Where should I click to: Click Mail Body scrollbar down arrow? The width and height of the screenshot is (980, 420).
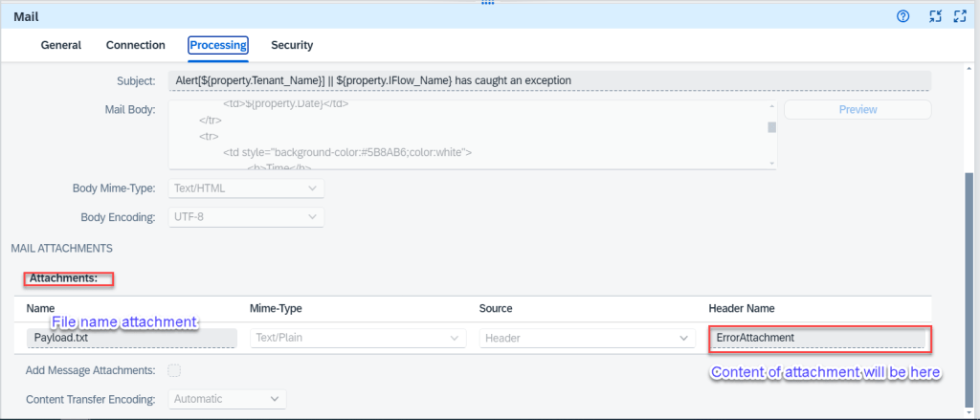coord(771,163)
